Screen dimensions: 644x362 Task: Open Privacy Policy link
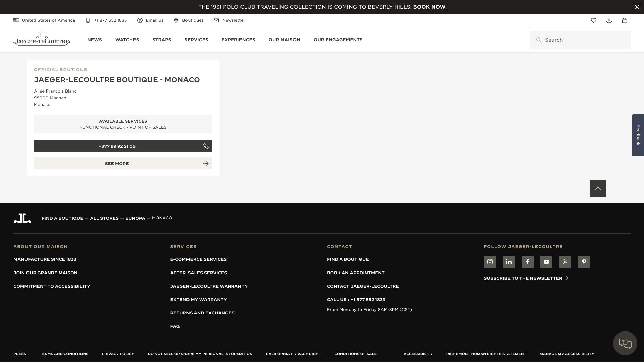pos(118,354)
